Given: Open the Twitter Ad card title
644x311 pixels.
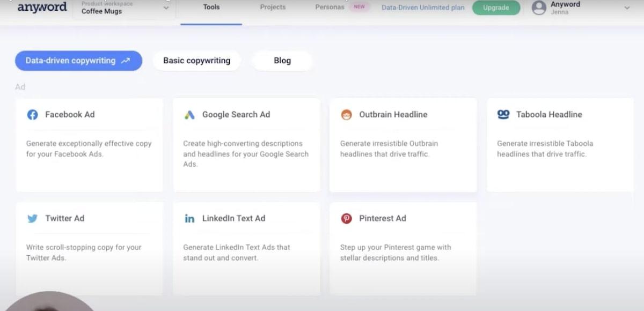Looking at the screenshot, I should (65, 218).
